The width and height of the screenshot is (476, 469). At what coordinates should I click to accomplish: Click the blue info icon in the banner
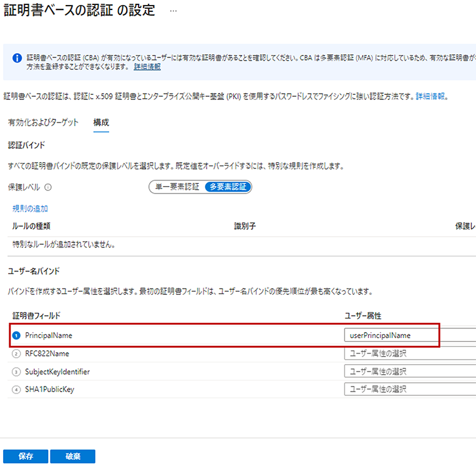tap(16, 57)
